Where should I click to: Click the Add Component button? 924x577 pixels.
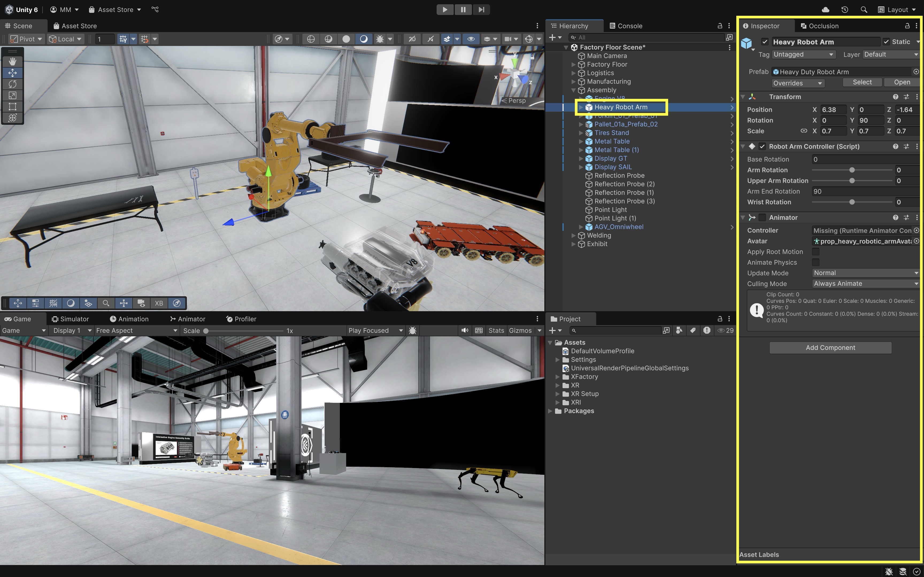(830, 348)
